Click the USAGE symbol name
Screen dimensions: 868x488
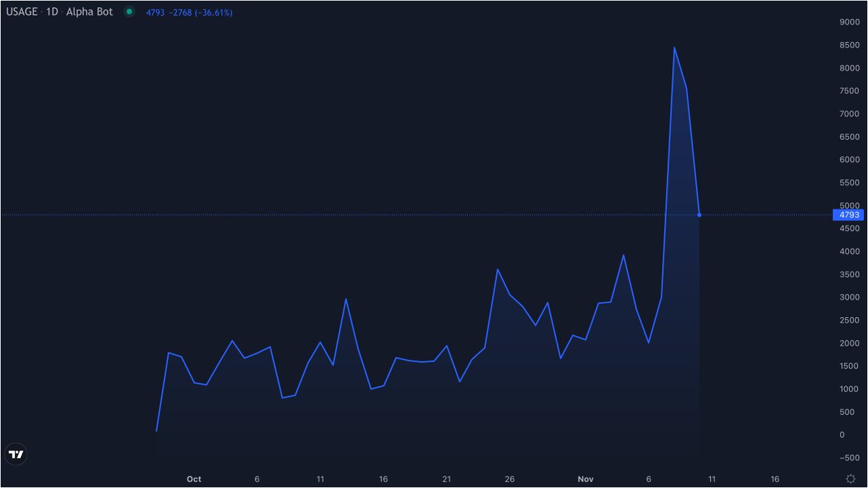[x=22, y=12]
